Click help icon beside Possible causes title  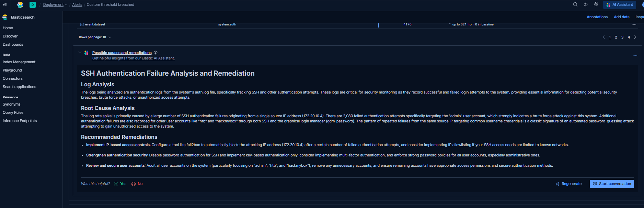coord(156,53)
